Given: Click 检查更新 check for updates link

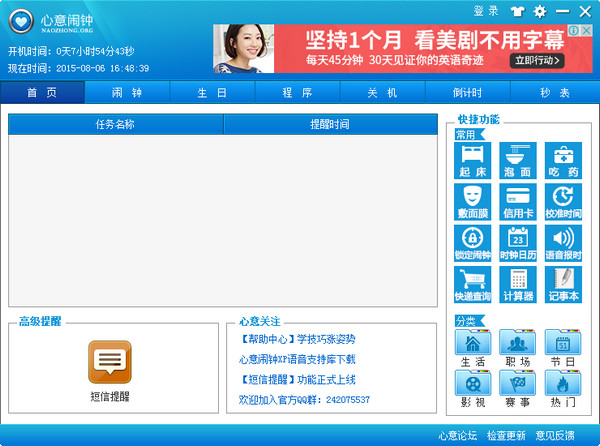Looking at the screenshot, I should point(506,435).
